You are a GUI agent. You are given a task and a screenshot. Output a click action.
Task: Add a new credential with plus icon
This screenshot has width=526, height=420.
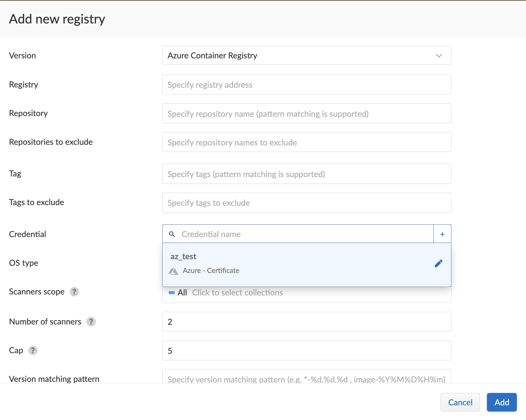(x=442, y=234)
